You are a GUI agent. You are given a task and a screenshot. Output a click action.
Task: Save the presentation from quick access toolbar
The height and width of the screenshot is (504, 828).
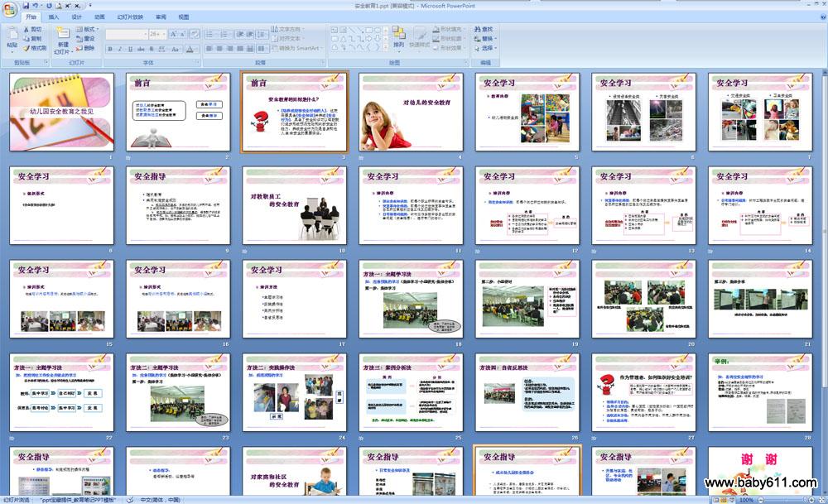tap(26, 5)
